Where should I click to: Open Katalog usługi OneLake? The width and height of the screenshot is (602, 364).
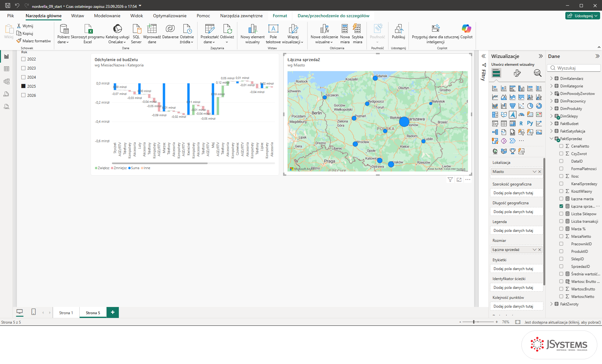(117, 34)
